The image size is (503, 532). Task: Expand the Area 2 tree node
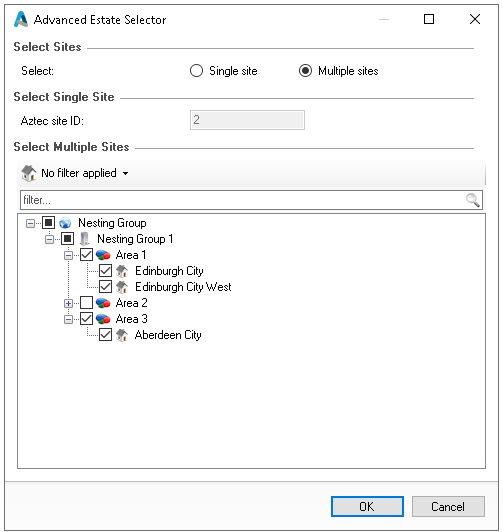69,303
